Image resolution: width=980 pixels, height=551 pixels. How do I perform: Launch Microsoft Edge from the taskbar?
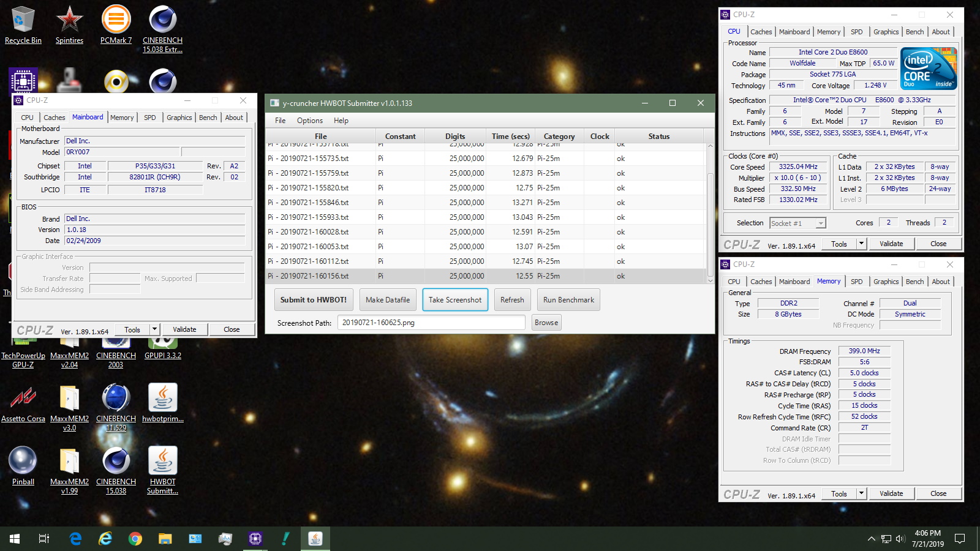point(75,539)
